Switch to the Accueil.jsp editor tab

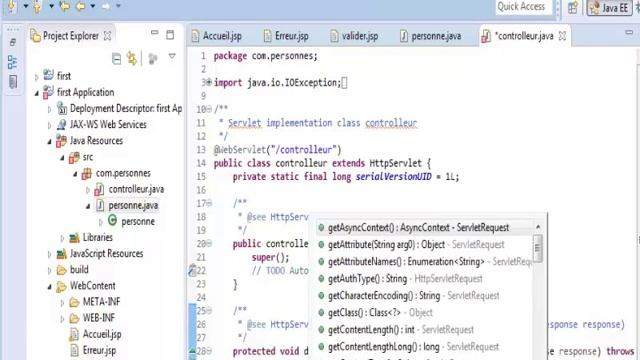(217, 36)
